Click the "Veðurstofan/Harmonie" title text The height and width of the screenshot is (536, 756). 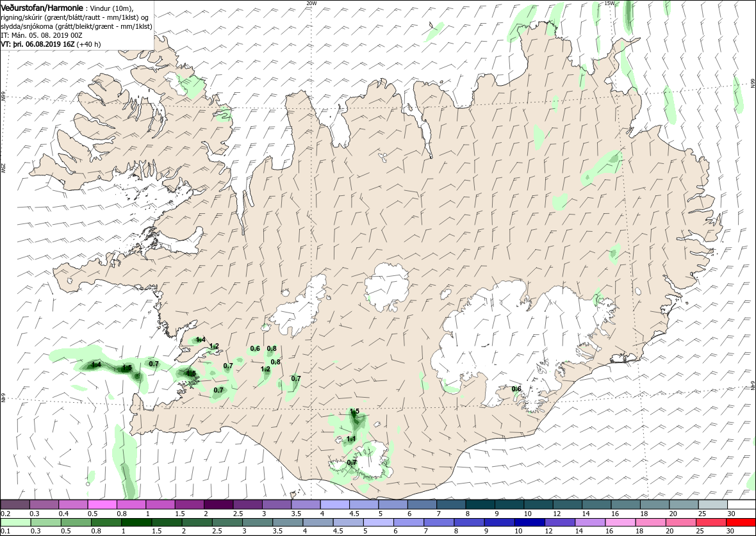click(42, 8)
